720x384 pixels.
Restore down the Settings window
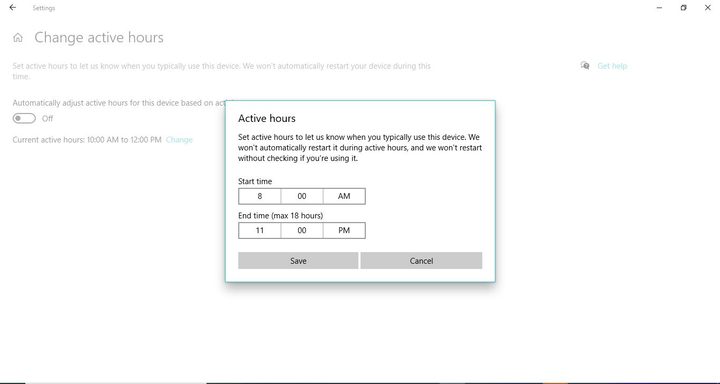[x=683, y=8]
